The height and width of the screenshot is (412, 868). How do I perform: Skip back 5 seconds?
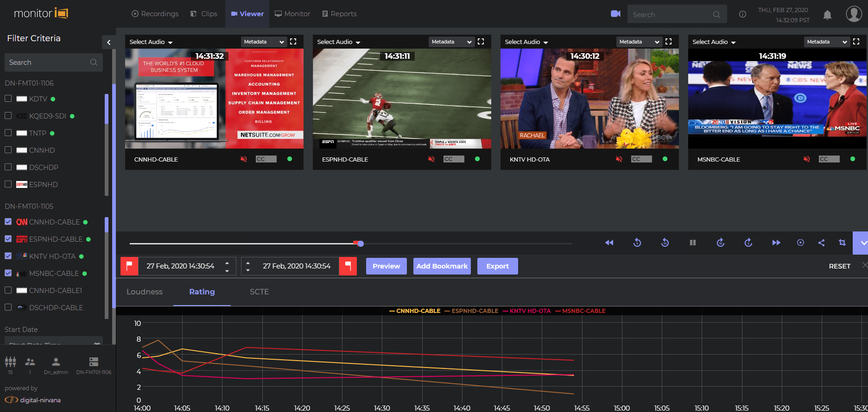[637, 243]
